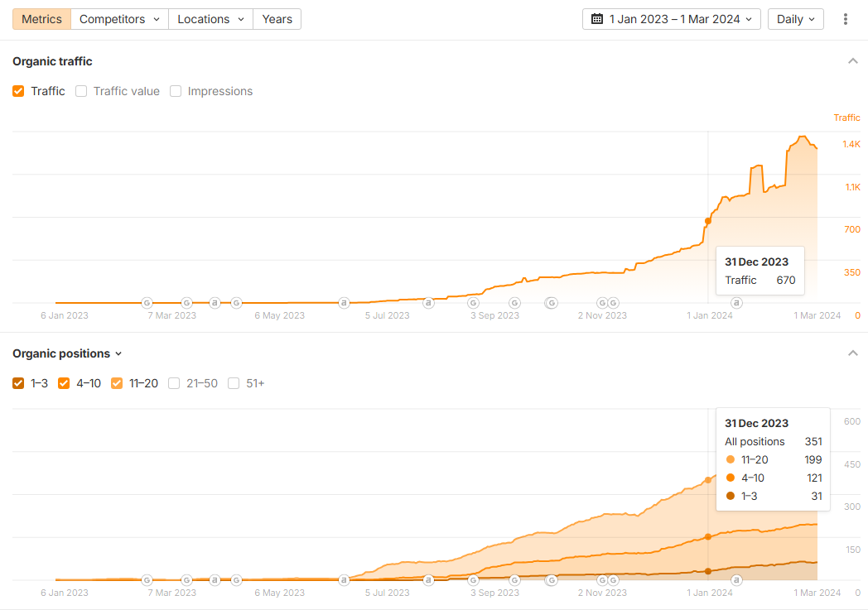Viewport: 868px width, 610px height.
Task: Click '31 Dec 2023' in traffic tooltip
Action: pos(757,262)
